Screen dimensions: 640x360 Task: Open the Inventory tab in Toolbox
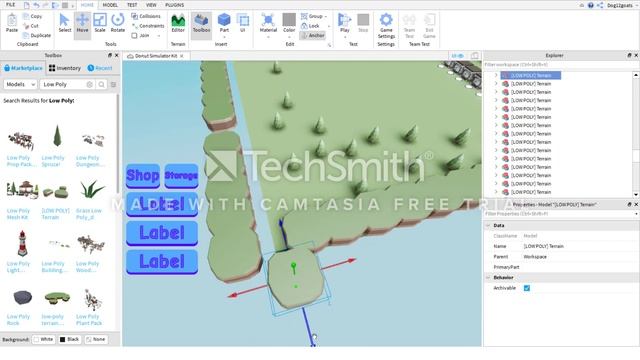[x=64, y=68]
